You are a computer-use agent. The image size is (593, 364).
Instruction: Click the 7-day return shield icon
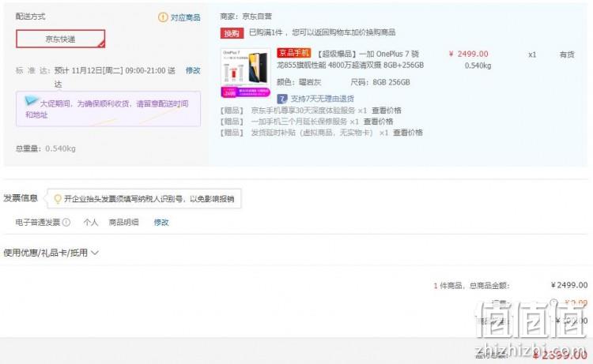click(282, 99)
